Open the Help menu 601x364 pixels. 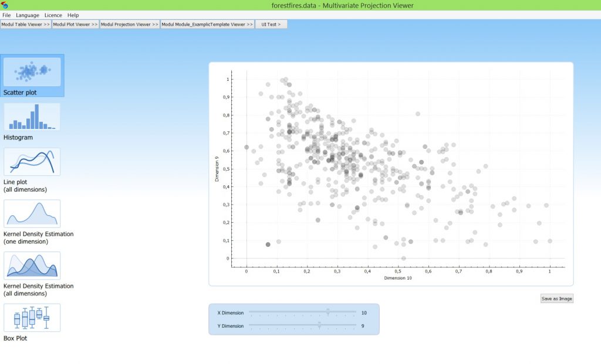tap(73, 15)
